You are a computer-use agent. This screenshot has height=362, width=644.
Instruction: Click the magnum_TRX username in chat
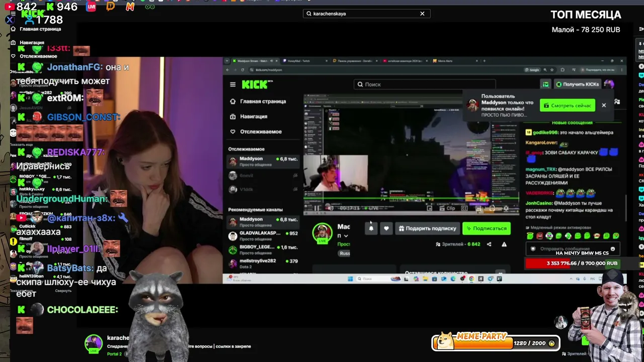pyautogui.click(x=541, y=169)
